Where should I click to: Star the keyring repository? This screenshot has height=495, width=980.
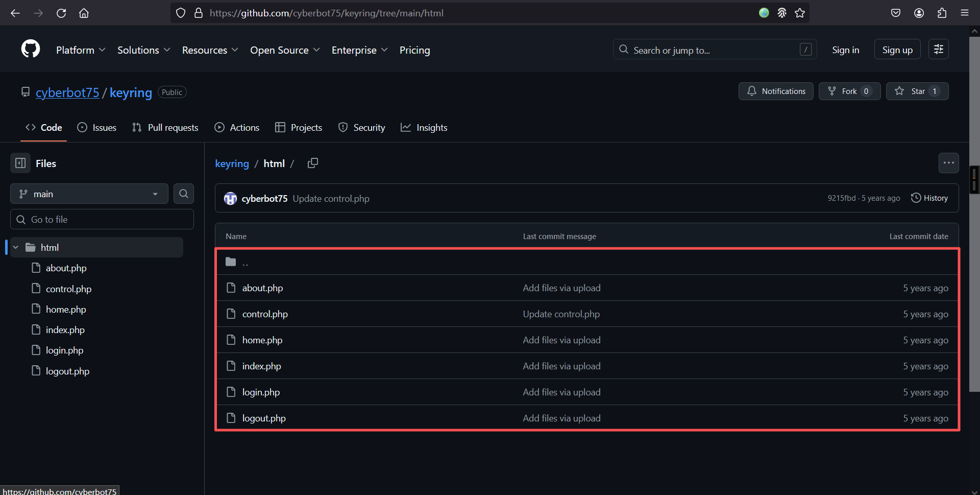point(917,91)
